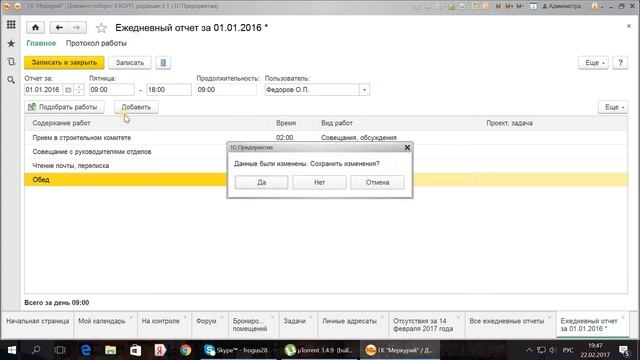Open the info icon in title bar
Image resolution: width=640 pixels, height=360 pixels.
click(595, 6)
